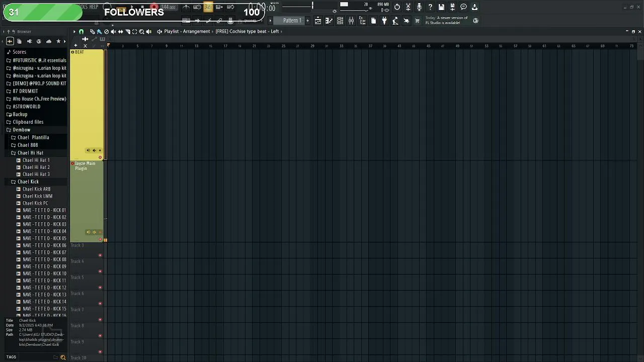This screenshot has width=644, height=362.
Task: Click the Cochise type beat - Left breadcrumb
Action: (247, 31)
